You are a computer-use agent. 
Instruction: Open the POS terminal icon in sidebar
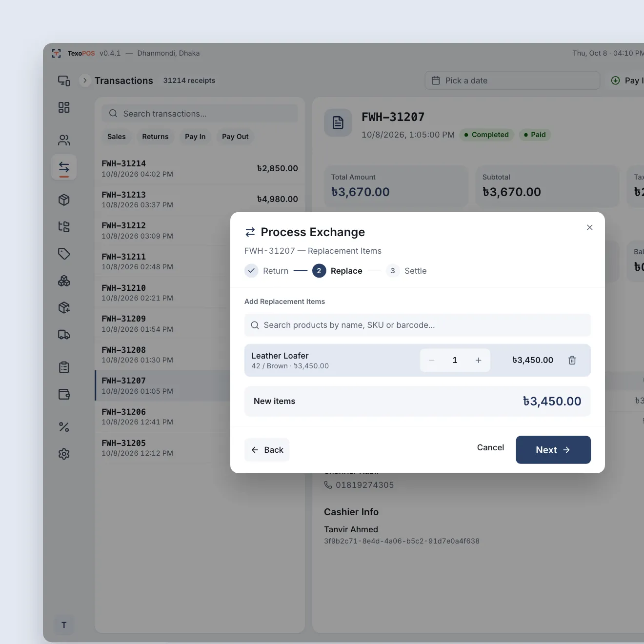click(x=64, y=80)
